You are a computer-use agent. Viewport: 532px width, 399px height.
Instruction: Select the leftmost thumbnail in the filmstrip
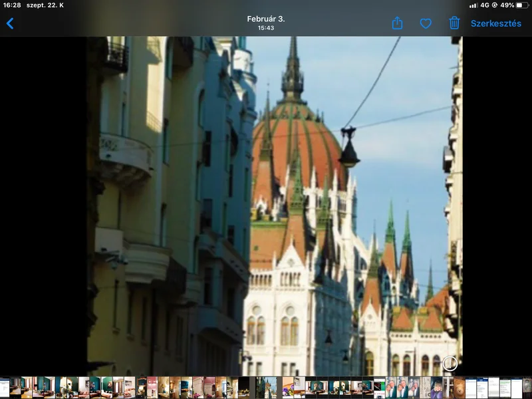pyautogui.click(x=4, y=387)
